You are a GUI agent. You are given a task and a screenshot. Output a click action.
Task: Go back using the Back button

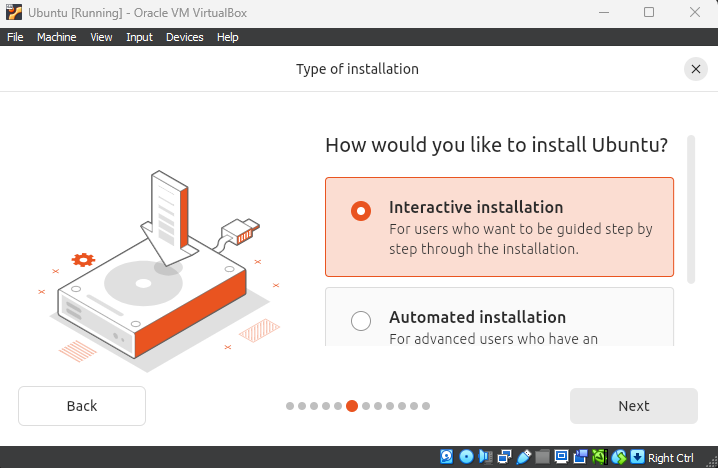(82, 406)
